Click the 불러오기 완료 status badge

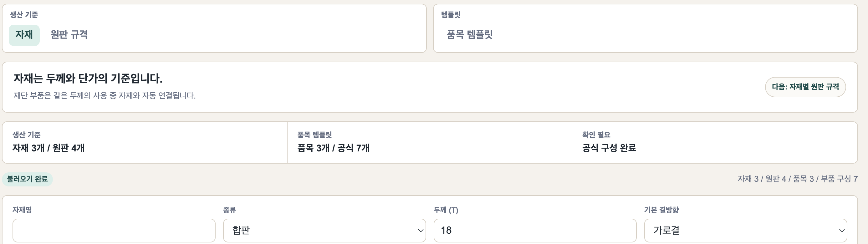coord(27,179)
